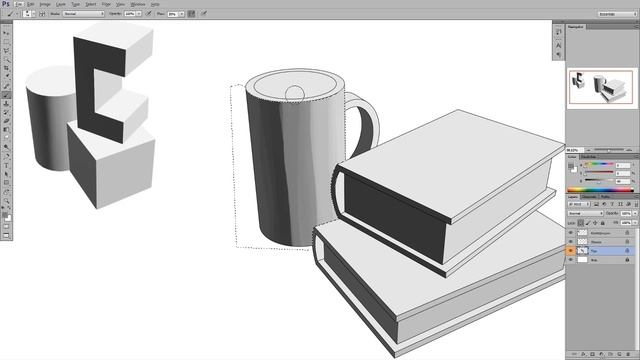Toggle lock transparent pixels in Layers panel
Screen dimensions: 640x360
click(580, 223)
